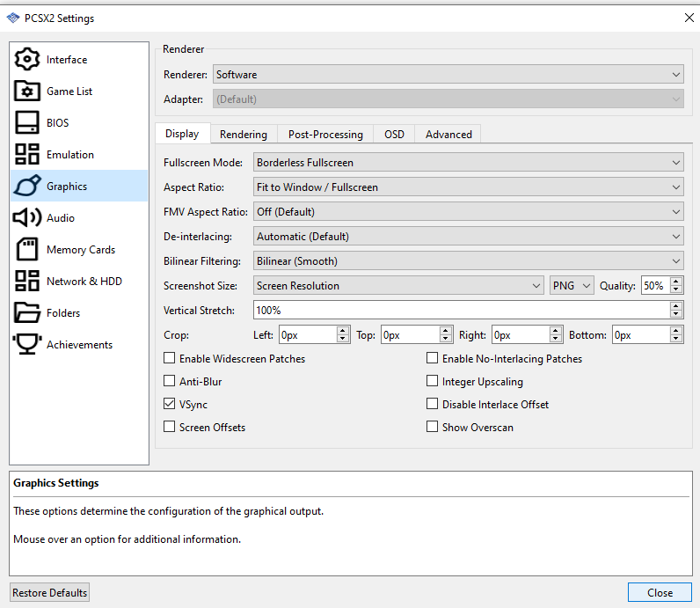Open the Emulation grid icon
Image resolution: width=700 pixels, height=608 pixels.
pyautogui.click(x=27, y=154)
